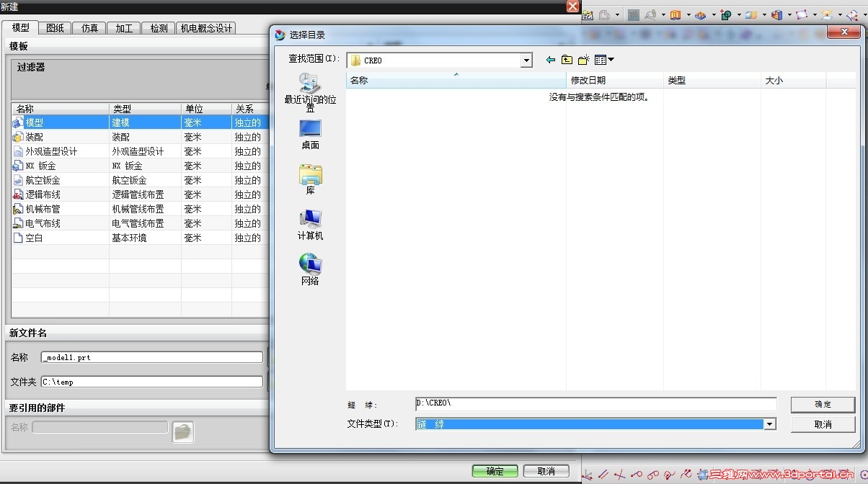Viewport: 868px width, 484px height.
Task: Click the yellow sheet surface icon
Action: point(828,15)
